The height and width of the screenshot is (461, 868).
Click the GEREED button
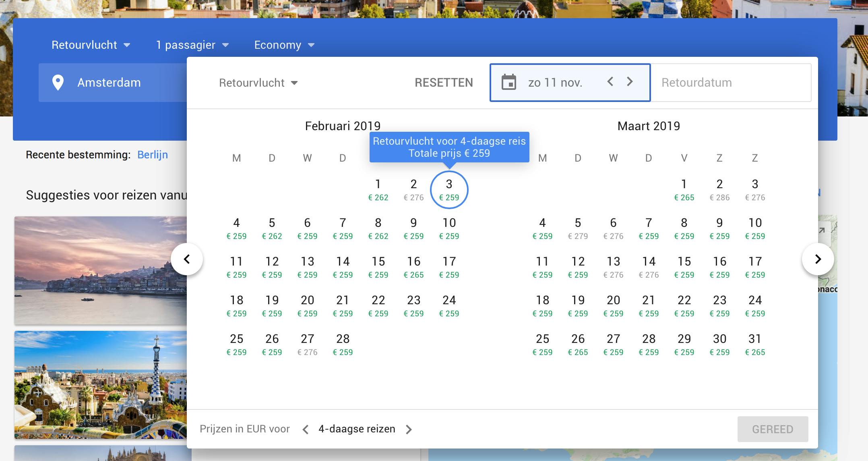tap(772, 429)
